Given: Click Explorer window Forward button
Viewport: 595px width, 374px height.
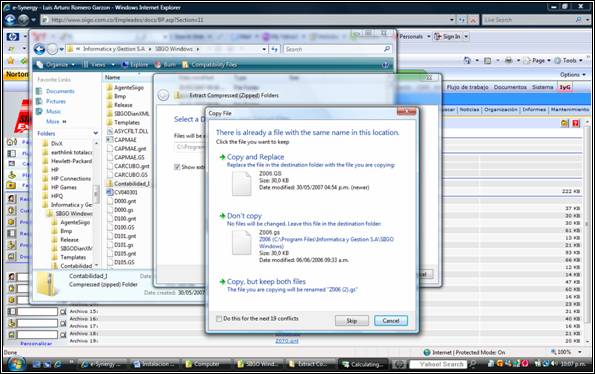Looking at the screenshot, I should tap(52, 49).
